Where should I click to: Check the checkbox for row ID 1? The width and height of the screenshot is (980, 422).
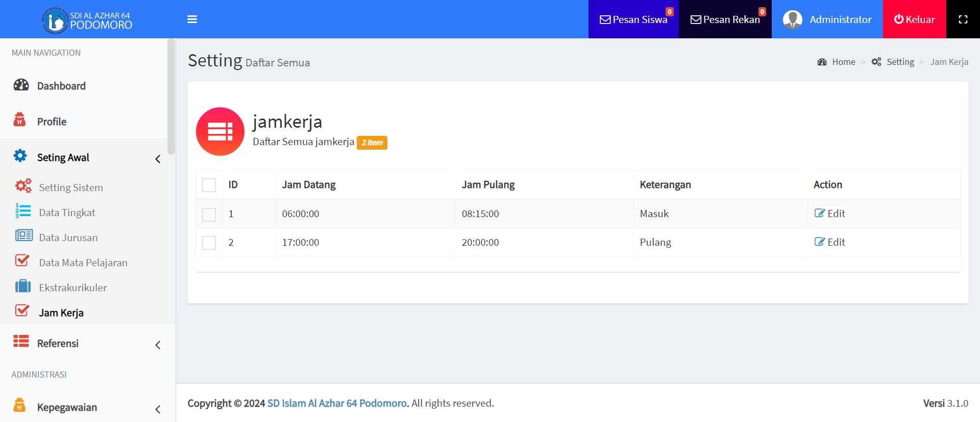209,214
